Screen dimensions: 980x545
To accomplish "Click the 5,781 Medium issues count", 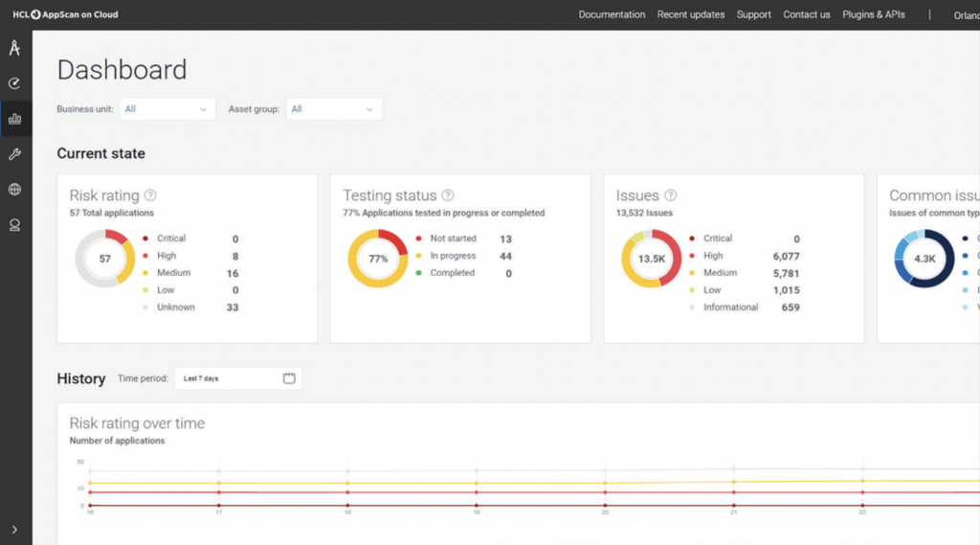I will 786,273.
